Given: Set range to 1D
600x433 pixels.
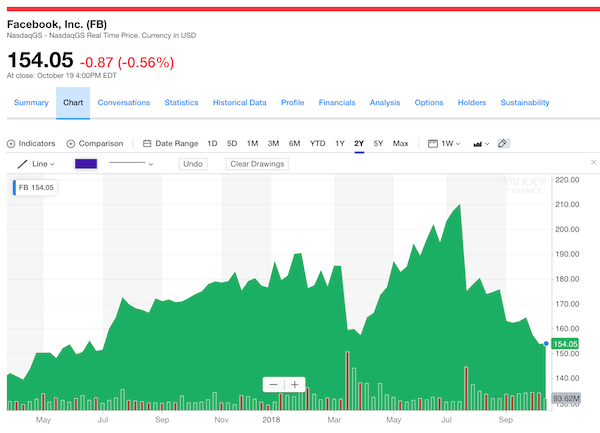Looking at the screenshot, I should tap(212, 143).
